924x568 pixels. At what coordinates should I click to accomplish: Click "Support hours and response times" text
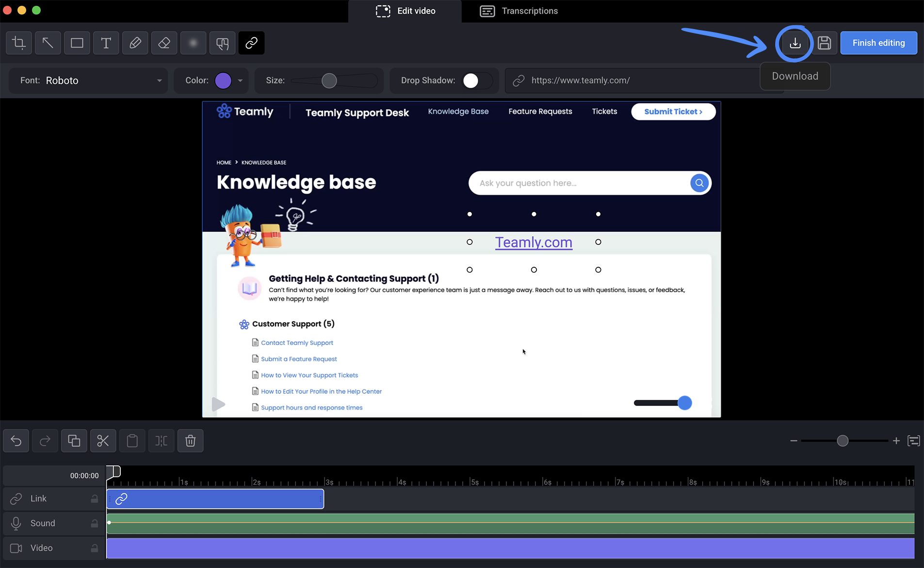(312, 408)
